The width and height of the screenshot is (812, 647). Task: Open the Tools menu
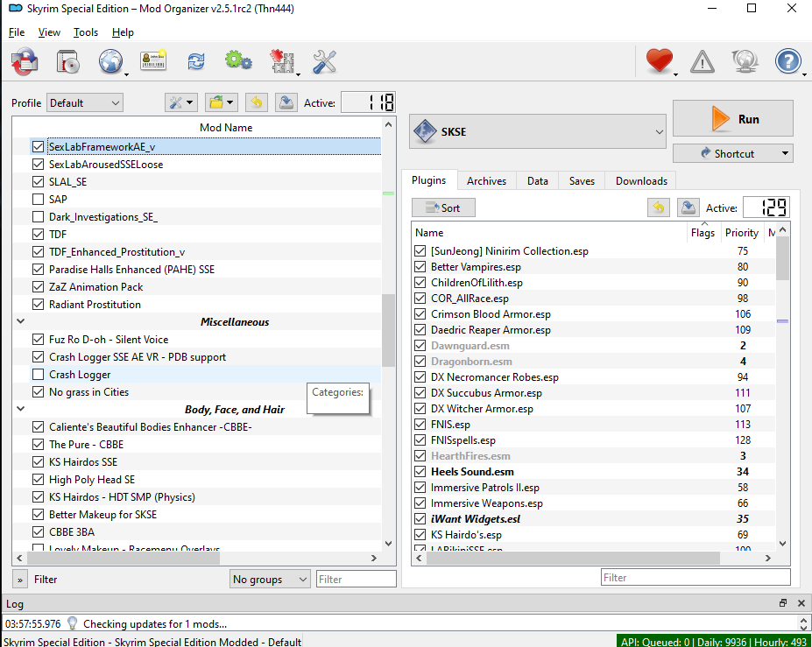click(x=86, y=32)
